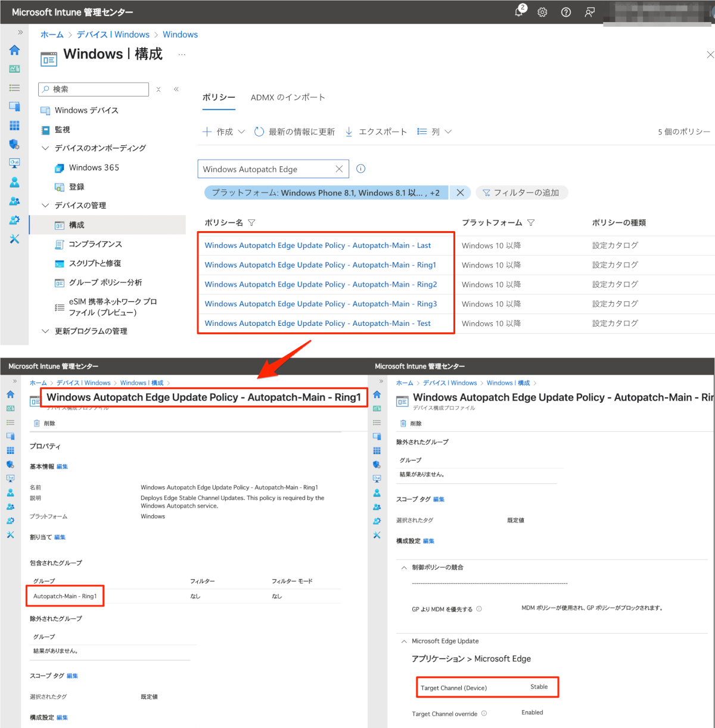This screenshot has height=728, width=715.
Task: Select 登録 in the menu
Action: click(77, 186)
